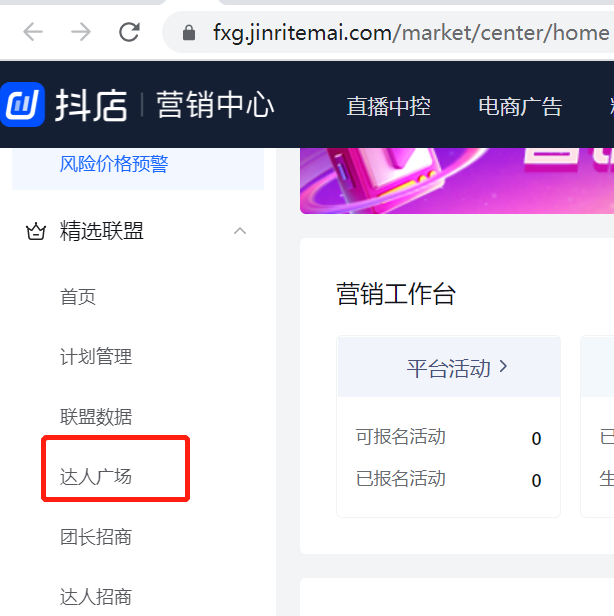
Task: Reload the page with refresh icon
Action: [x=129, y=32]
